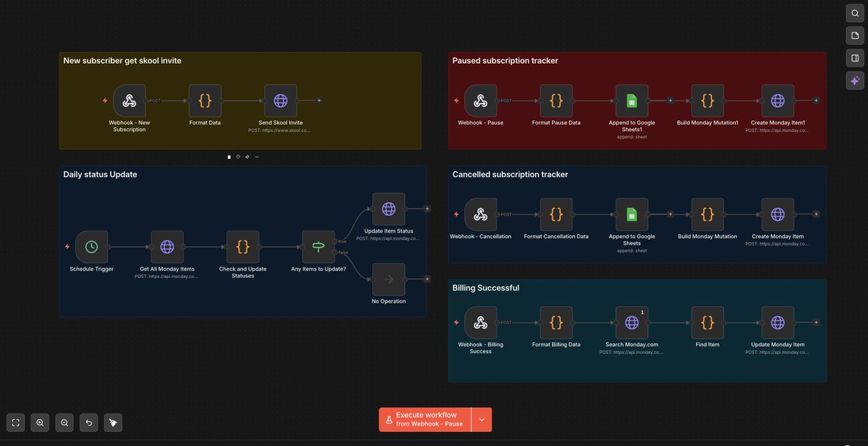The height and width of the screenshot is (446, 868).
Task: Add node after Cancelled tracker's Append to Google Sheets
Action: 671,214
